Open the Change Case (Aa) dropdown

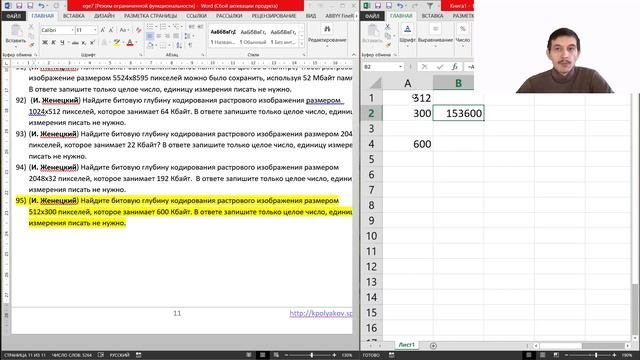(x=124, y=30)
